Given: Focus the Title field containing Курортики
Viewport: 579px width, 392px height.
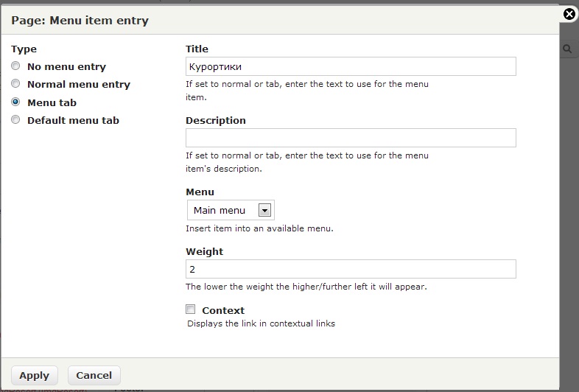Looking at the screenshot, I should [x=351, y=66].
